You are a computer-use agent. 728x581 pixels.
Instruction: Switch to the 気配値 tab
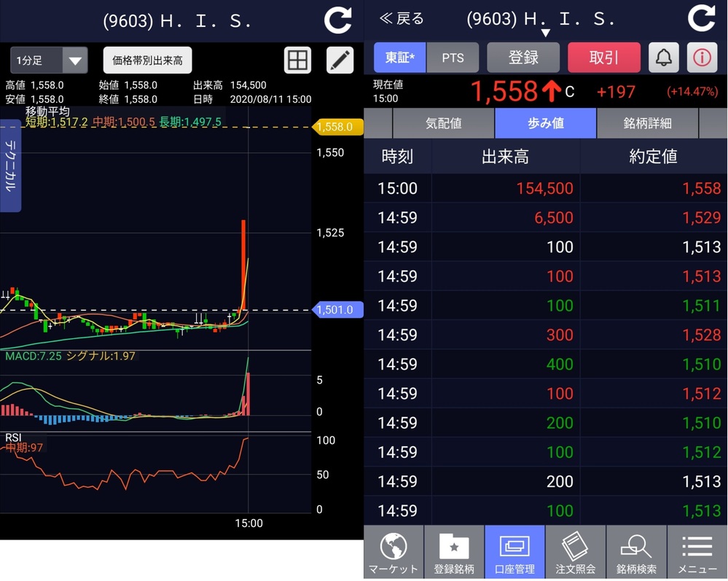443,123
